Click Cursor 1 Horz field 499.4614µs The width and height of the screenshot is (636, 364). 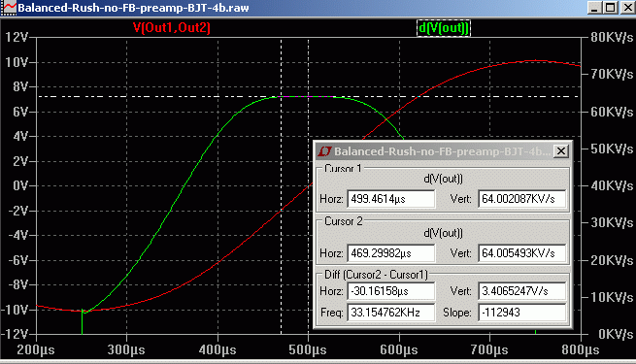[x=391, y=199]
